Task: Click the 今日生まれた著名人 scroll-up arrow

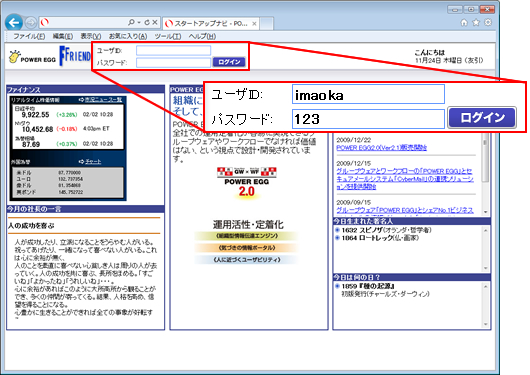Action: coord(486,230)
